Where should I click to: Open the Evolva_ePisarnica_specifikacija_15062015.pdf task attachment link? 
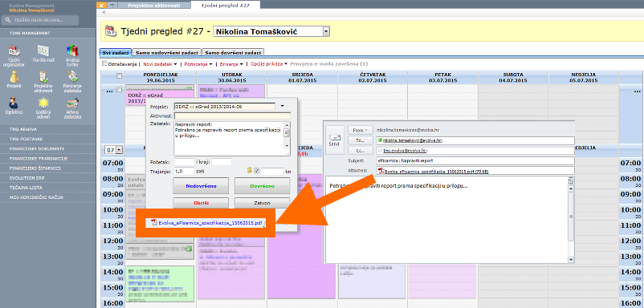(x=210, y=223)
